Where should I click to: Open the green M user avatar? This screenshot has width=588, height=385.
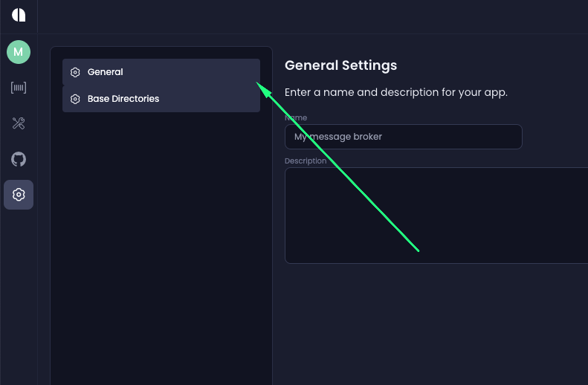point(19,52)
